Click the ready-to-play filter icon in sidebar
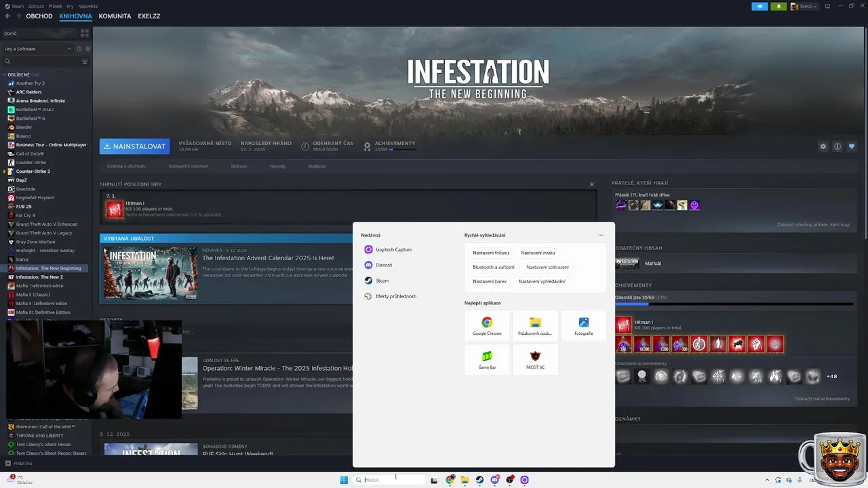This screenshot has width=868, height=488. pyautogui.click(x=87, y=49)
